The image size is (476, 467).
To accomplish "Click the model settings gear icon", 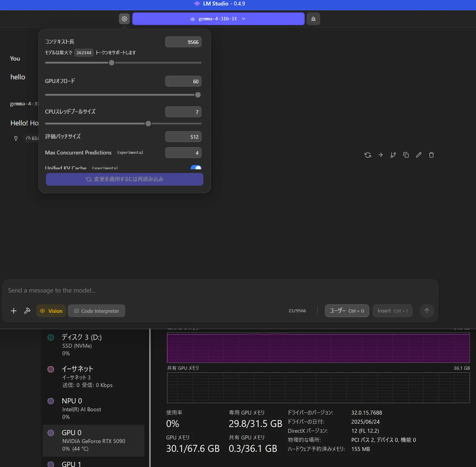I will (124, 19).
